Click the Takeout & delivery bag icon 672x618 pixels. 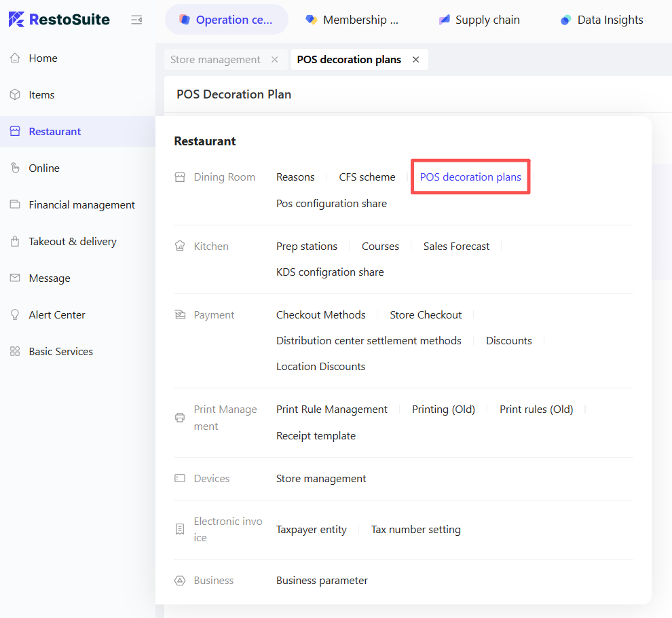(x=15, y=242)
